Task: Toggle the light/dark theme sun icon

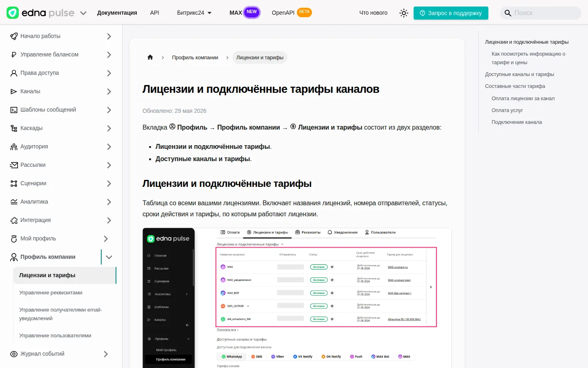Action: click(x=404, y=13)
